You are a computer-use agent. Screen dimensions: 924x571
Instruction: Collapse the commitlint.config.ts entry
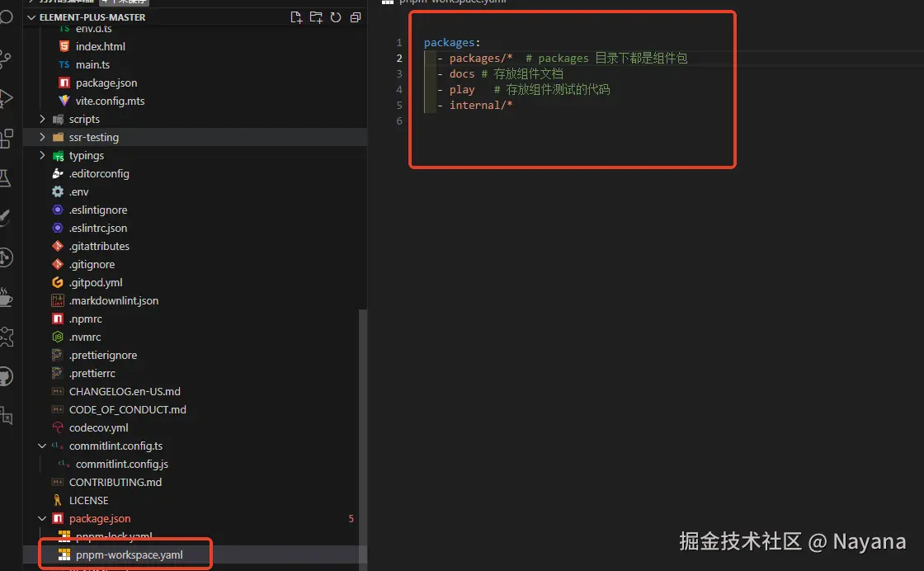pyautogui.click(x=43, y=446)
